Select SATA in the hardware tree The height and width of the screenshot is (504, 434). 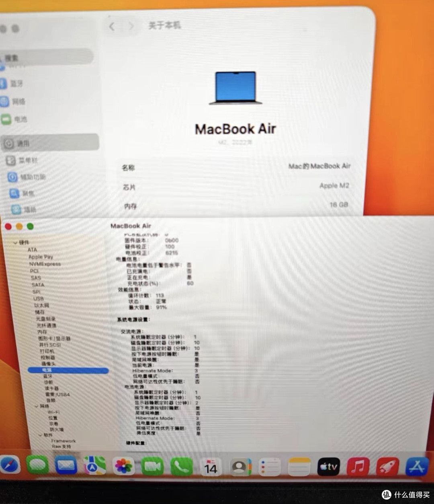(38, 285)
